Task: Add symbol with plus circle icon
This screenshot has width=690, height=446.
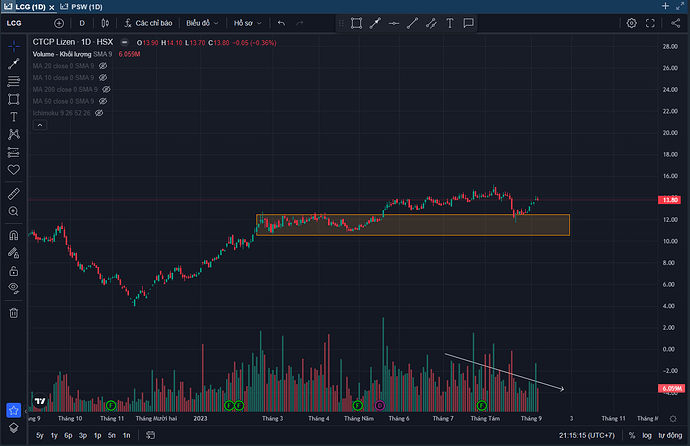Action: 59,23
